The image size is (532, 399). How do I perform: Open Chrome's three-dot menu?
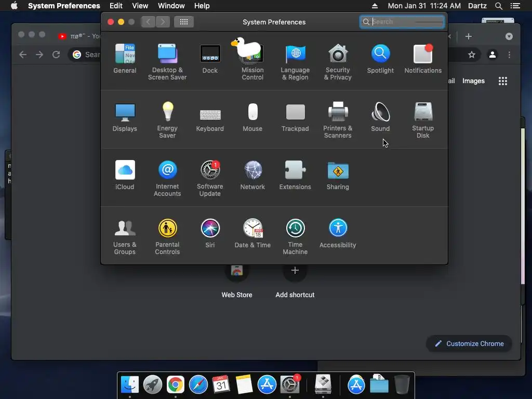point(509,55)
